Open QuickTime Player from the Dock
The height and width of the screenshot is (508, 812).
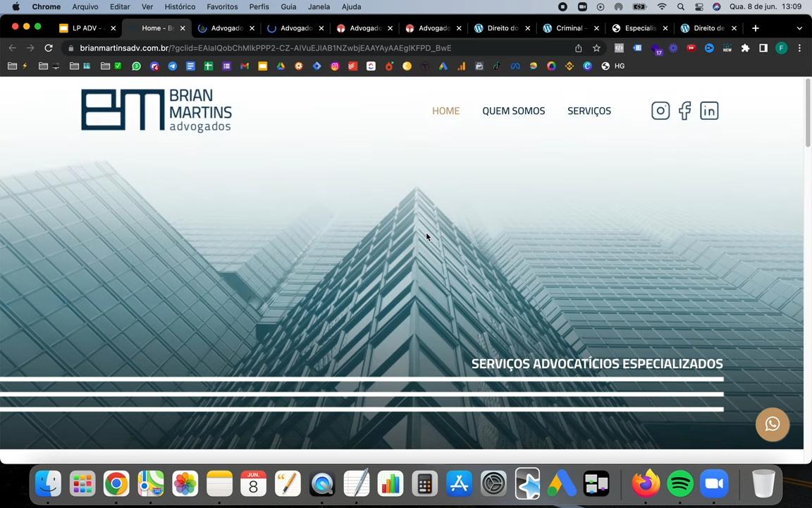coord(321,483)
